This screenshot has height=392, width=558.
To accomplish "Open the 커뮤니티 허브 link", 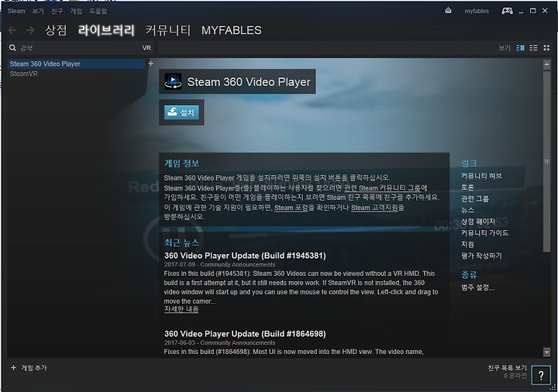I will pyautogui.click(x=481, y=176).
